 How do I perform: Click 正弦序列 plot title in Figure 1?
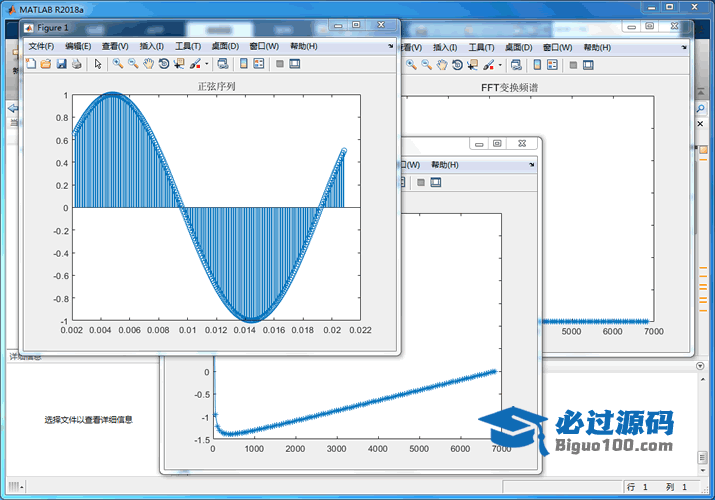click(x=216, y=87)
